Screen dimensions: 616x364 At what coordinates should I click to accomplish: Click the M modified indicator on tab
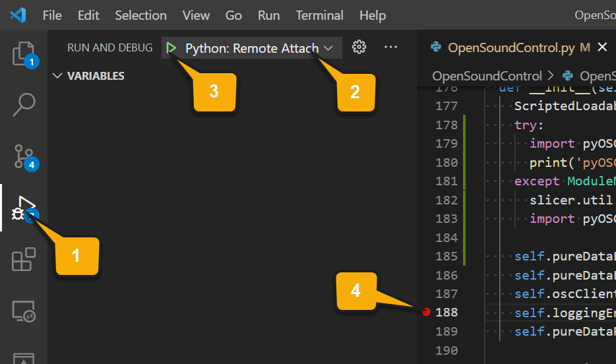click(585, 47)
